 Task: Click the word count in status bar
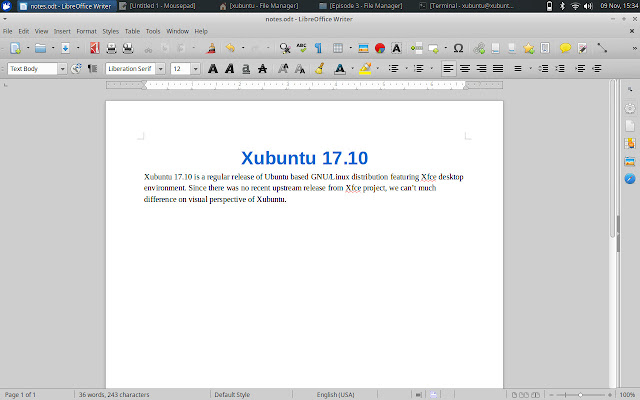tap(114, 395)
